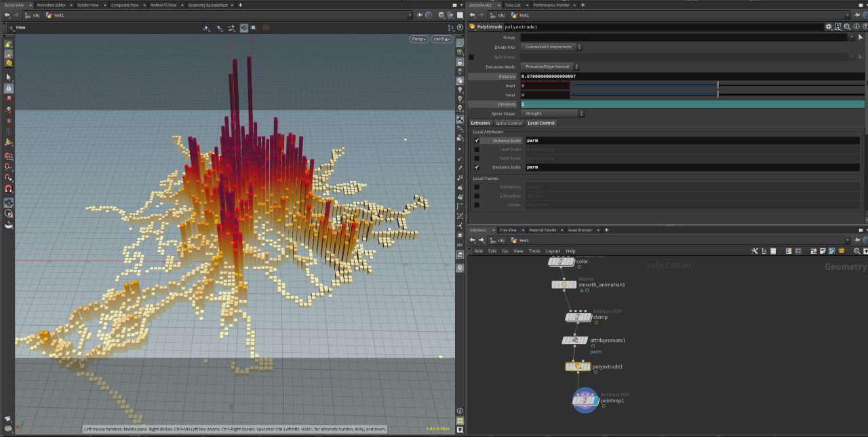
Task: Click the gear icon in the parameter pane
Action: click(829, 26)
